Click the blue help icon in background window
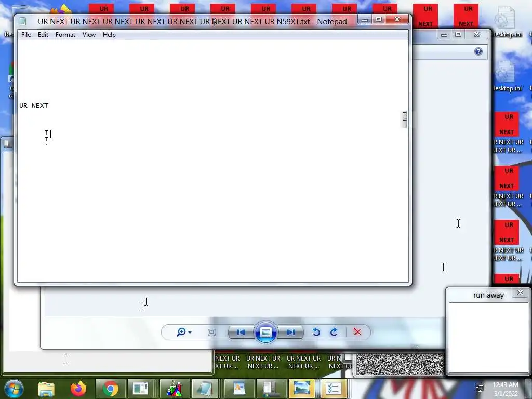 click(x=478, y=51)
